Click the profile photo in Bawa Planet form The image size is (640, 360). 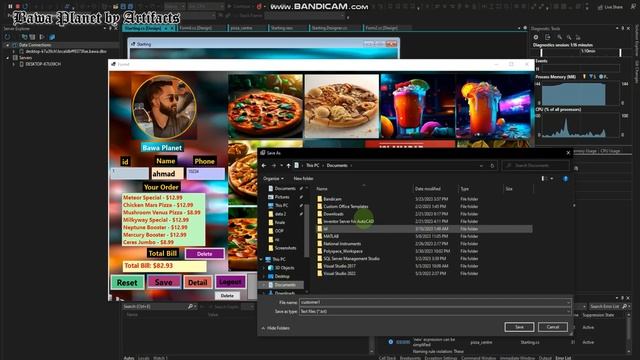tap(164, 107)
